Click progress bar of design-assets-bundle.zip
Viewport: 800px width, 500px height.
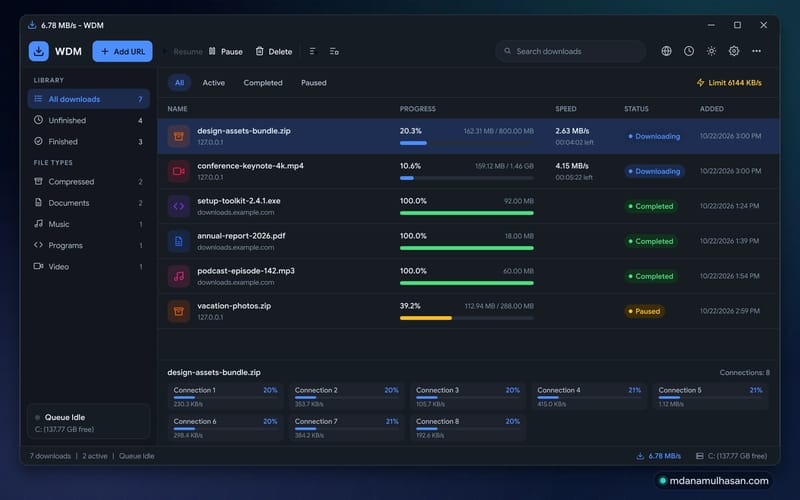coord(467,143)
